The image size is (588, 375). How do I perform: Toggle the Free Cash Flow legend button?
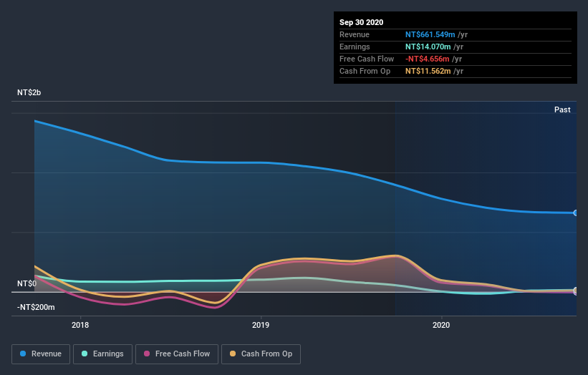177,354
